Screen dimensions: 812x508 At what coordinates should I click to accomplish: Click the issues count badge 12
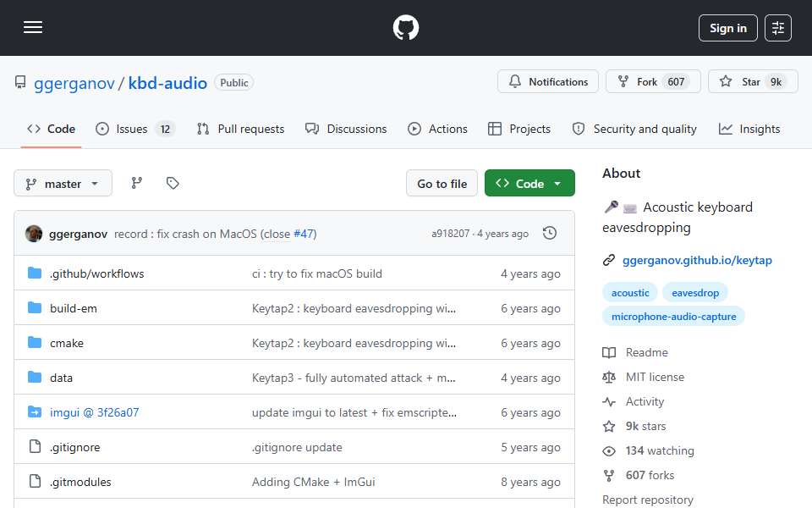tap(165, 129)
